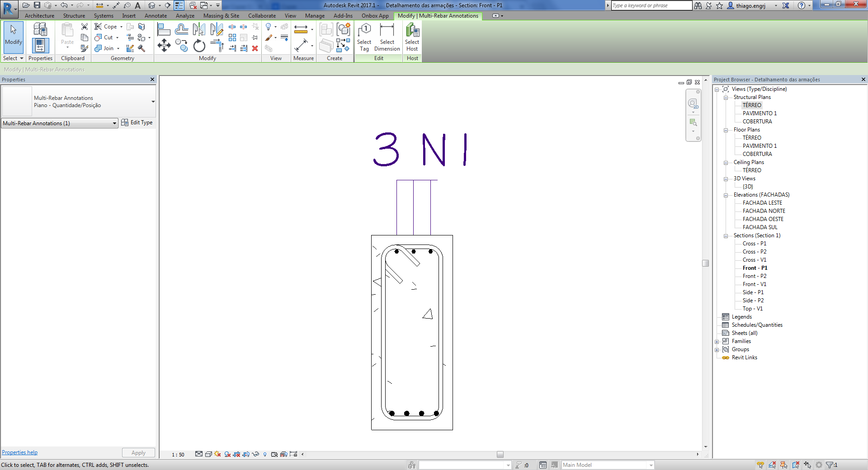Expand the Families node in Project Browser

[717, 341]
